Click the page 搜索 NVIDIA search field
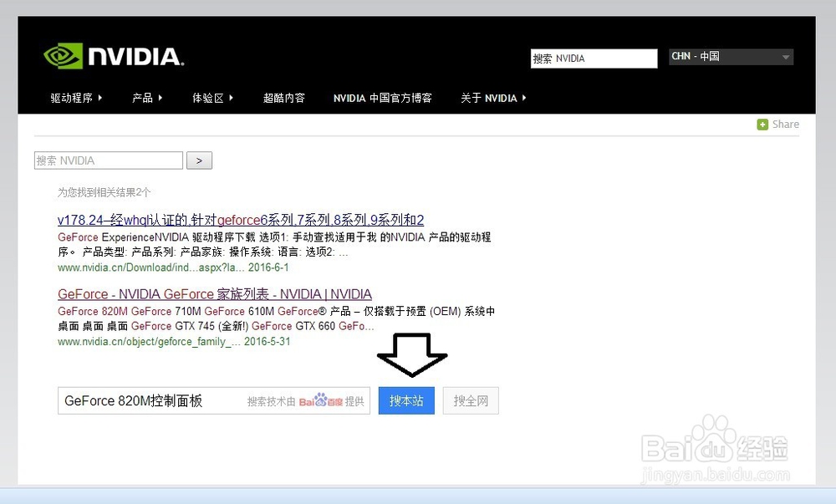Screen dimensions: 836x504 109,160
